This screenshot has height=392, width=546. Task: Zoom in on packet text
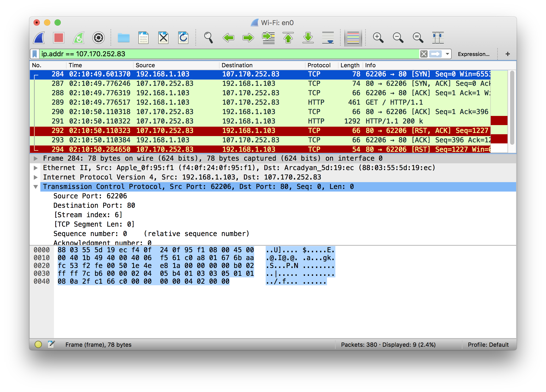pos(378,38)
